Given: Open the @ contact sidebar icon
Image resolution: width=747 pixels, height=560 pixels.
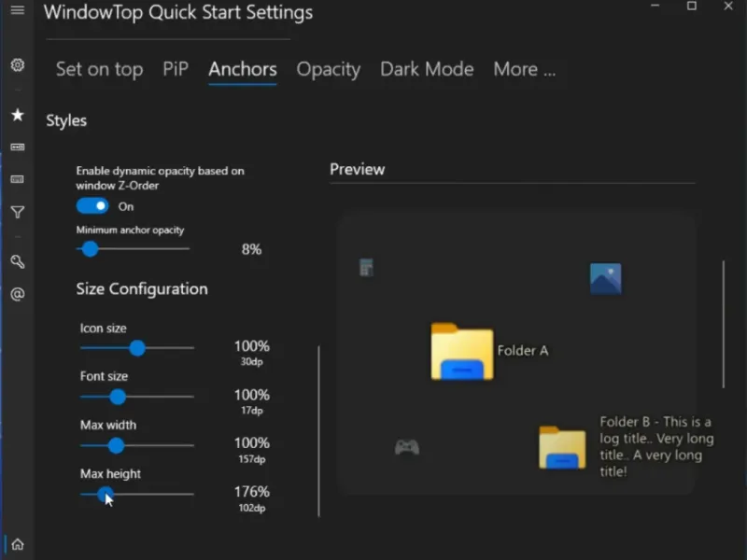Looking at the screenshot, I should click(x=17, y=294).
